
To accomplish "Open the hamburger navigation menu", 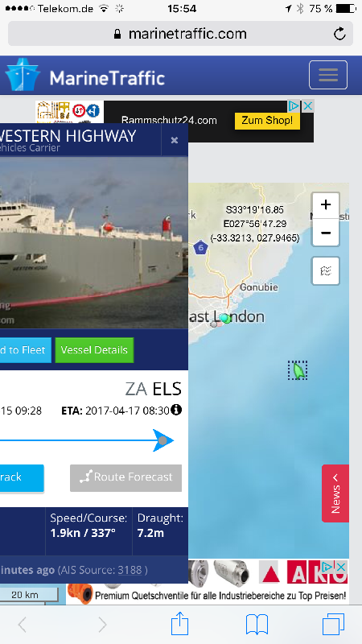I will coord(328,75).
